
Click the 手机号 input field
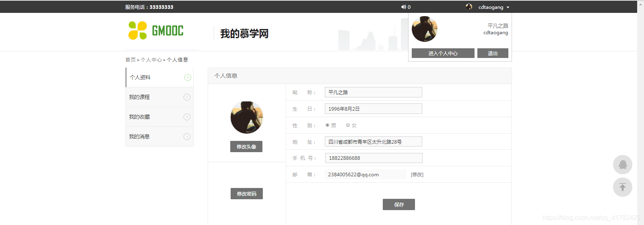[x=374, y=158]
